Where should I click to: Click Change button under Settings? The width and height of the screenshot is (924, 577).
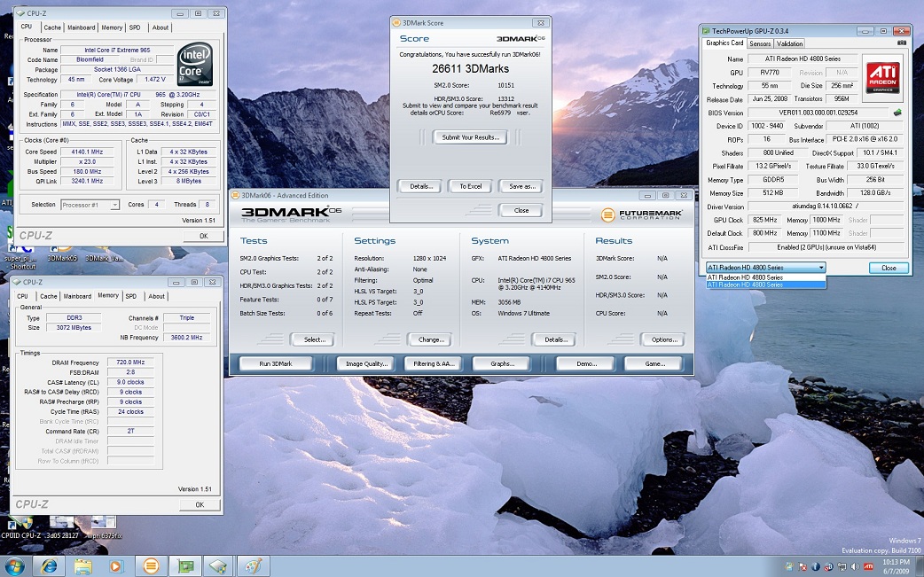pos(431,339)
